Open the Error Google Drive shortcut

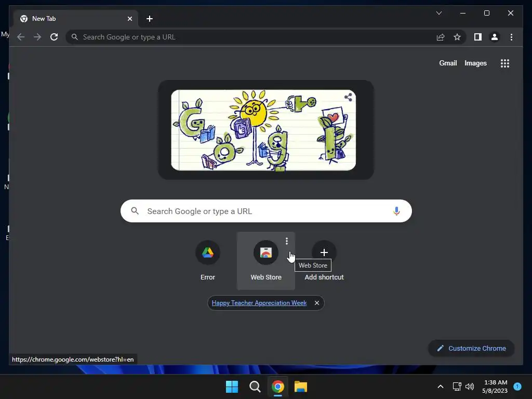point(208,261)
